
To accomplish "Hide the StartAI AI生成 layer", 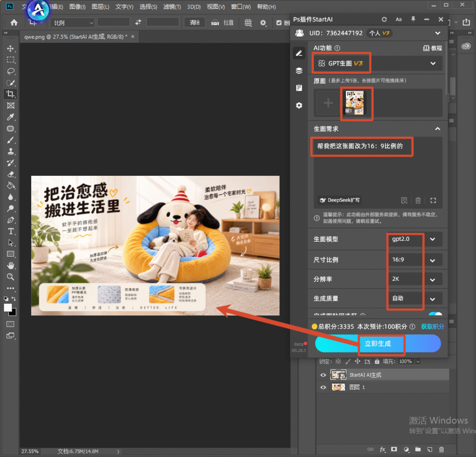I will pyautogui.click(x=323, y=375).
